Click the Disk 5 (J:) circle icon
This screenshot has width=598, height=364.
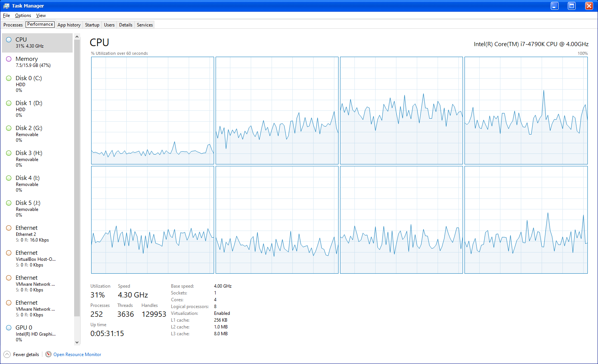tap(9, 203)
